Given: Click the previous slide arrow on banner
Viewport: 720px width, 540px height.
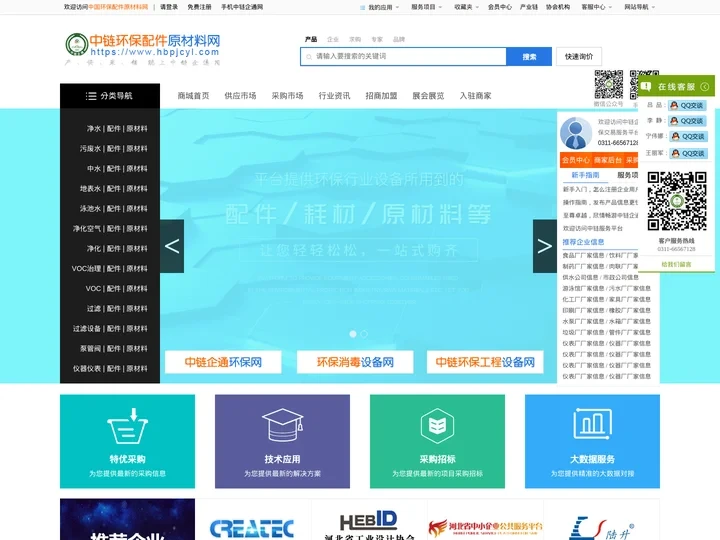Looking at the screenshot, I should tap(172, 246).
